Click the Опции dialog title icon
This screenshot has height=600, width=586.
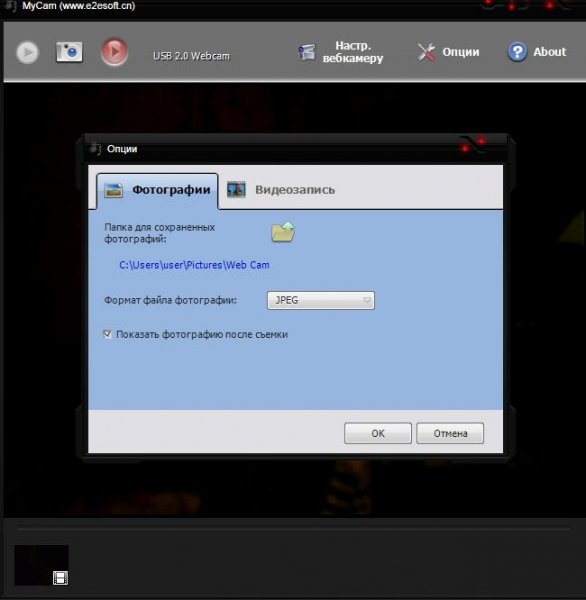point(95,148)
